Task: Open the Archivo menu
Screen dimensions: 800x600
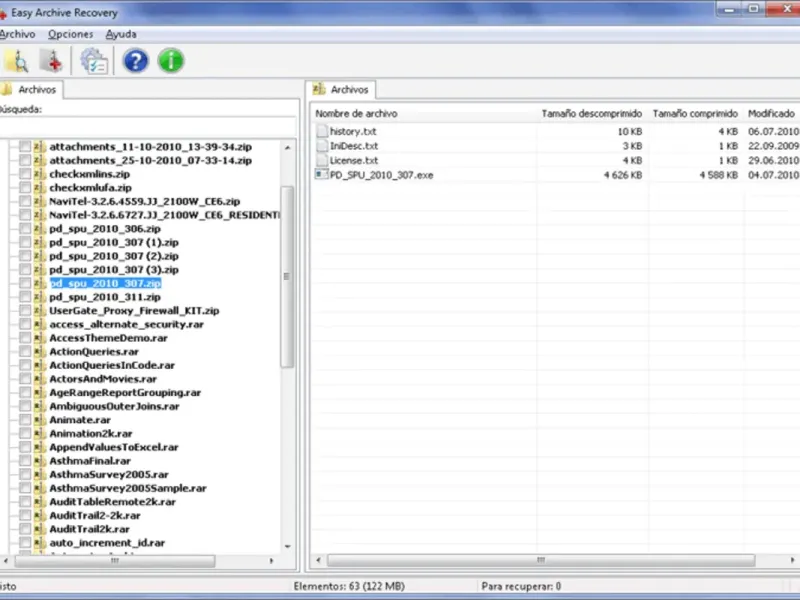Action: pos(17,34)
